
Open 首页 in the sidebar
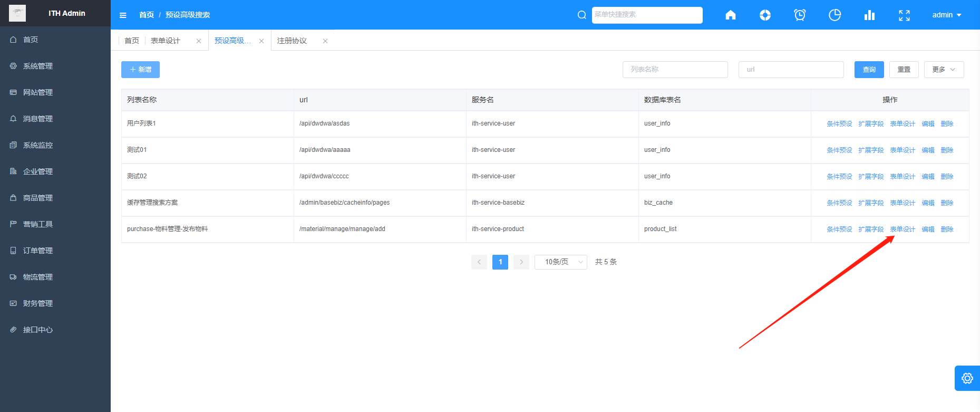point(55,40)
